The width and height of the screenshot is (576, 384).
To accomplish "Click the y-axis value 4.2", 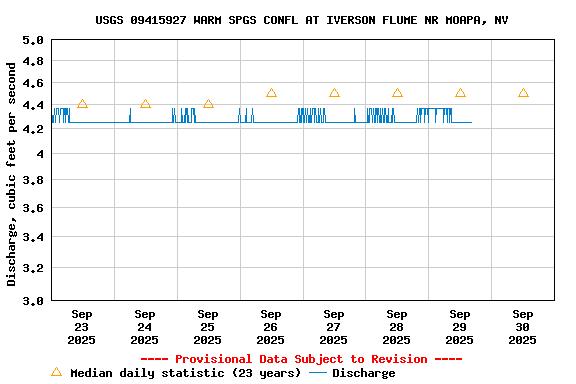I will tap(33, 129).
